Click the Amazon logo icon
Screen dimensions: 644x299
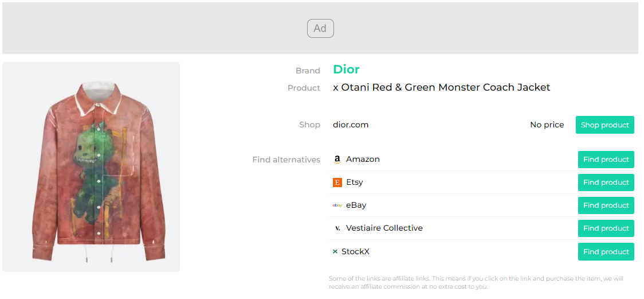(x=337, y=160)
